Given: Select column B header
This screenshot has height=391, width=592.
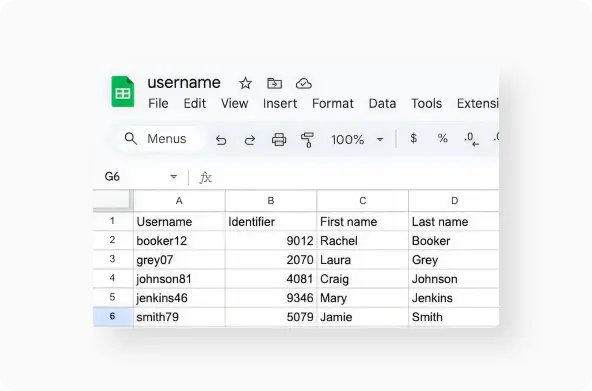Looking at the screenshot, I should tap(271, 201).
